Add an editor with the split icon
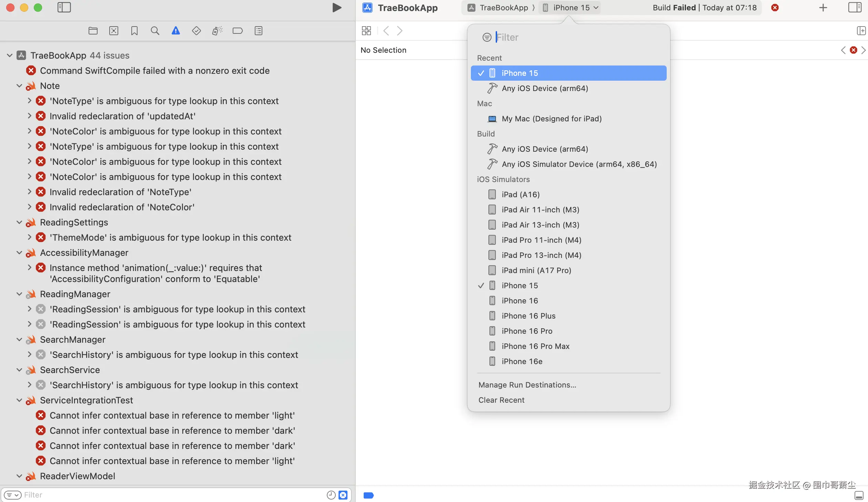 tap(861, 31)
